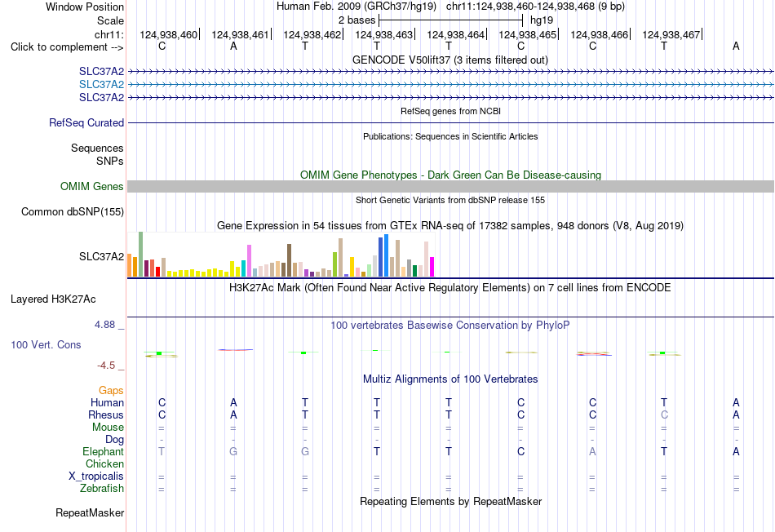Click the orange Gaps label
The height and width of the screenshot is (532, 775).
tap(111, 391)
